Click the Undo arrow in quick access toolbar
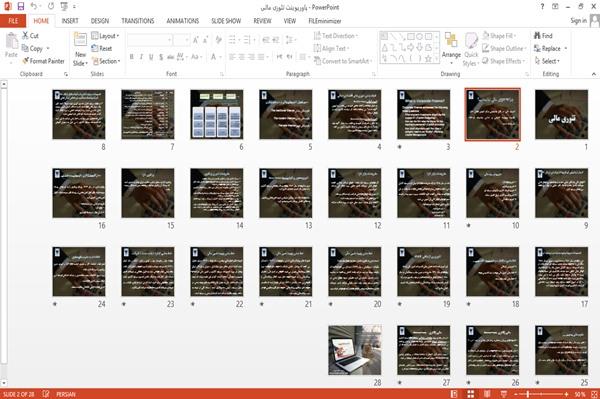This screenshot has width=600, height=399. click(34, 7)
